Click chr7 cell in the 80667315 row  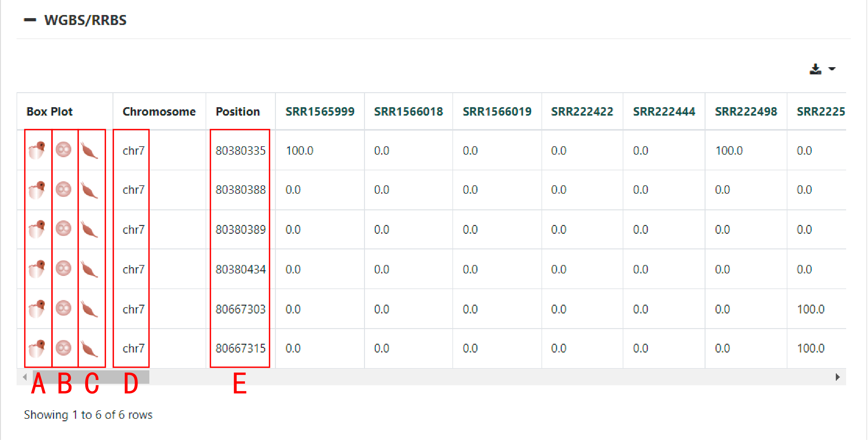[133, 348]
